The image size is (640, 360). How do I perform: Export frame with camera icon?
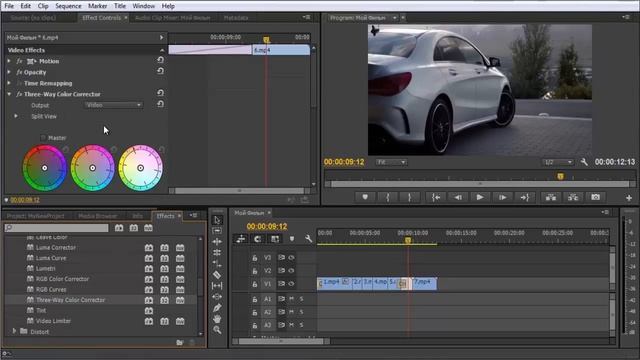click(x=596, y=198)
